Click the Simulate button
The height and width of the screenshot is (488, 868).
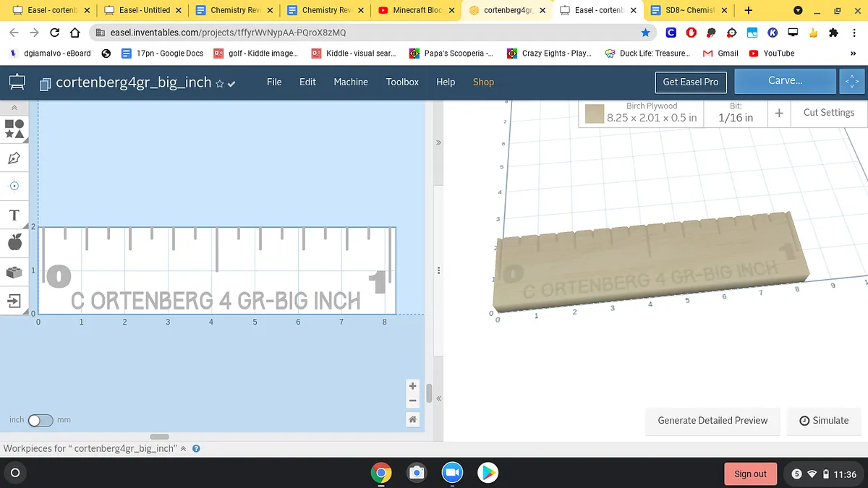click(824, 420)
